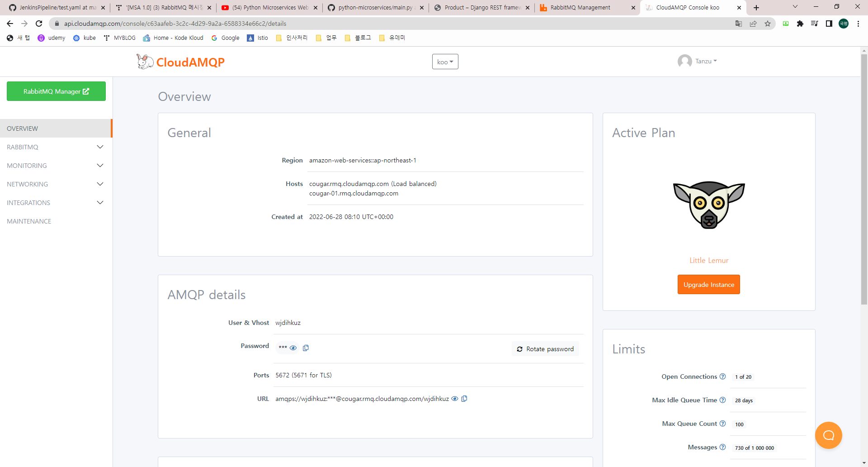868x467 pixels.
Task: Click the CloudAMQP logo
Action: pos(180,62)
